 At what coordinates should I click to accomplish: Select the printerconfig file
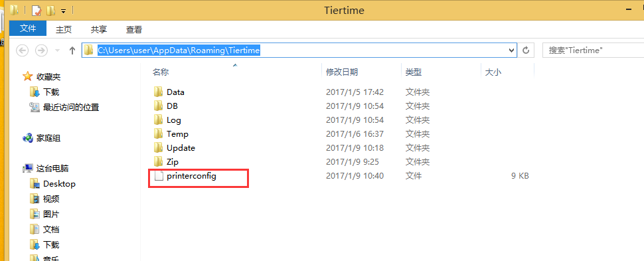point(191,176)
